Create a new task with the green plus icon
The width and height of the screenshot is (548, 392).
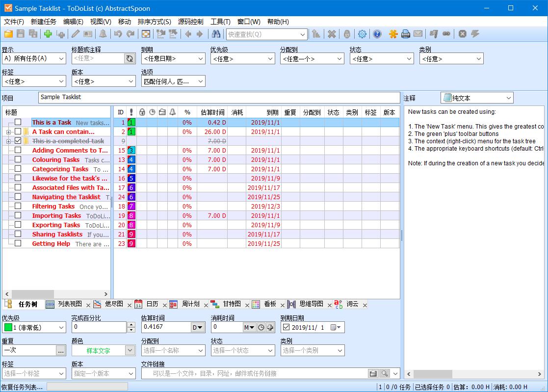[x=47, y=34]
